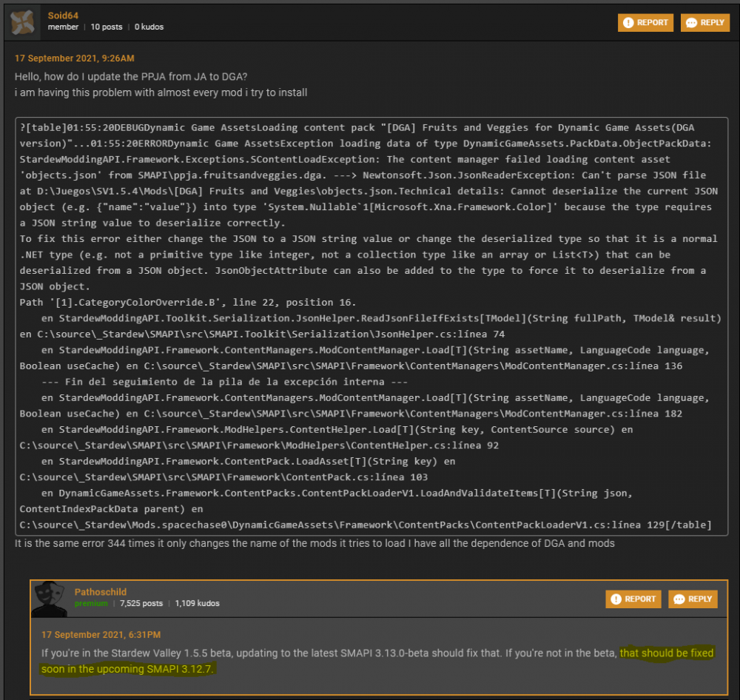Click the 9:26AM post timestamp
Image resolution: width=740 pixels, height=700 pixels.
[75, 58]
